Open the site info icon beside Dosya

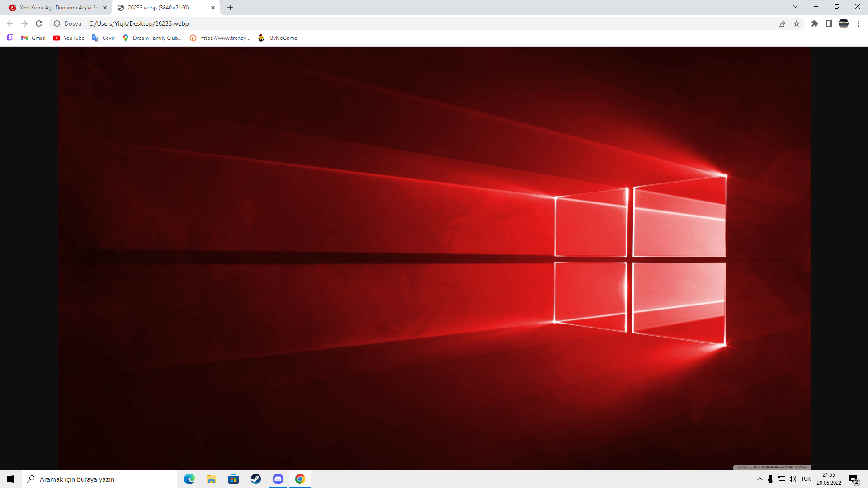click(x=57, y=23)
